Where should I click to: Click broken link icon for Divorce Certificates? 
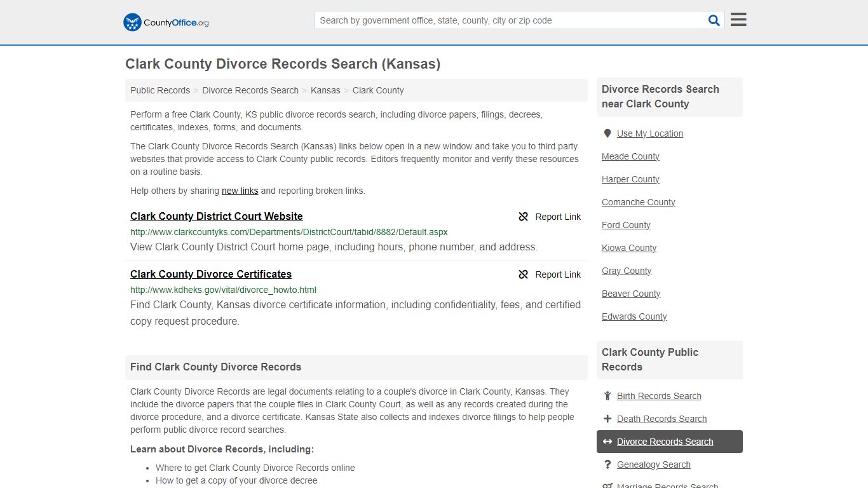pos(524,274)
